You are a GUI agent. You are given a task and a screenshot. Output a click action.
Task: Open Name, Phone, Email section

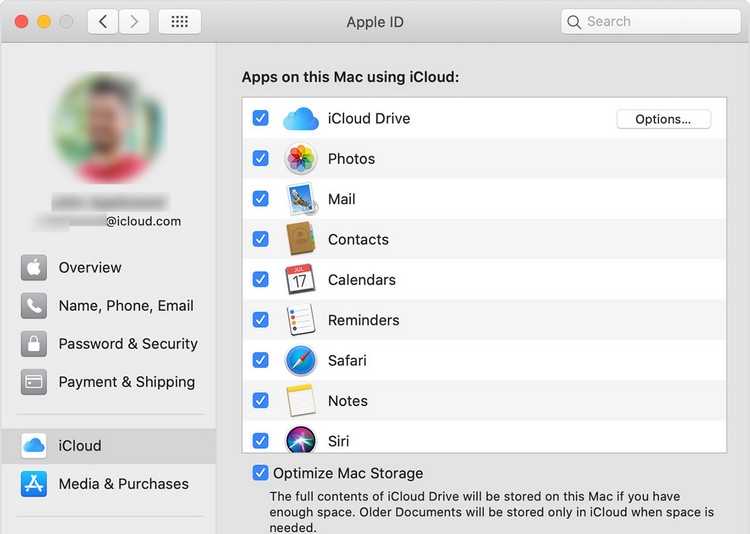coord(108,306)
